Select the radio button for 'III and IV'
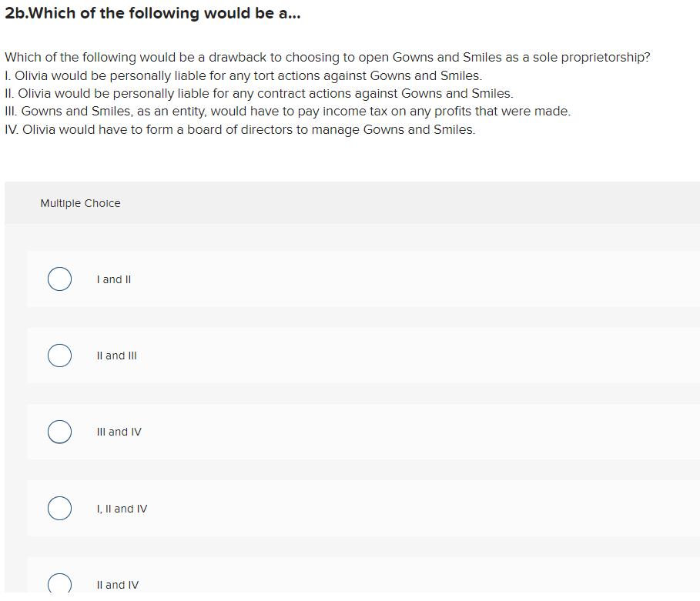Screen dimensions: 700x601 pos(59,432)
